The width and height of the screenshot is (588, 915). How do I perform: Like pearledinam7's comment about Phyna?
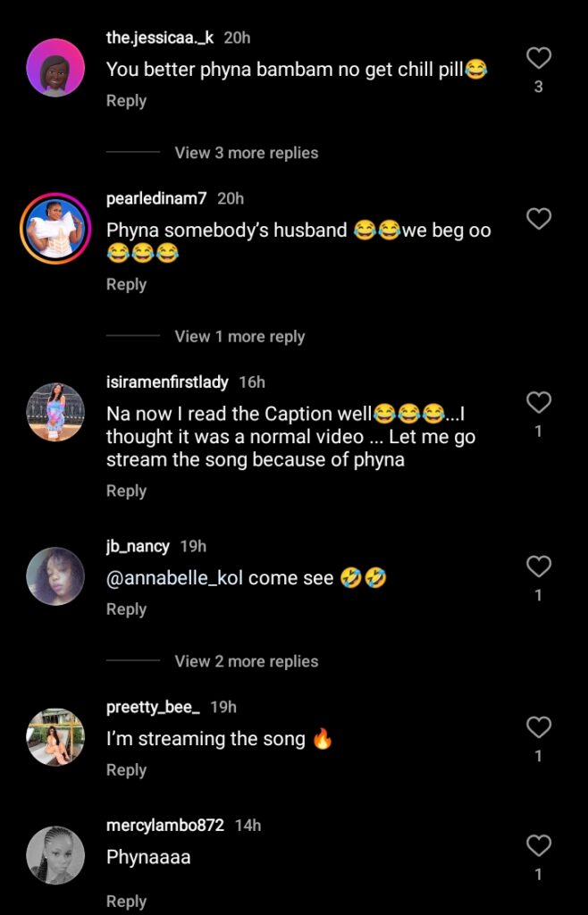[x=538, y=218]
